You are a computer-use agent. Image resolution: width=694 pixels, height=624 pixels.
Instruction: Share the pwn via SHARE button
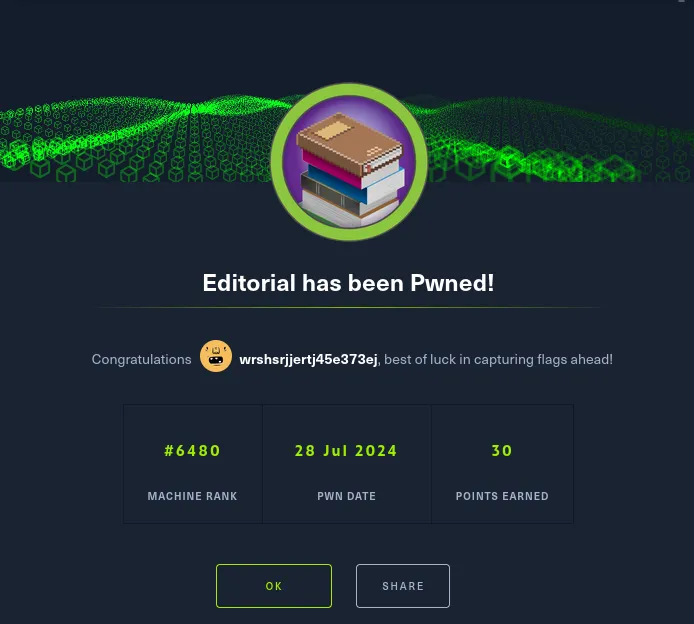[403, 586]
